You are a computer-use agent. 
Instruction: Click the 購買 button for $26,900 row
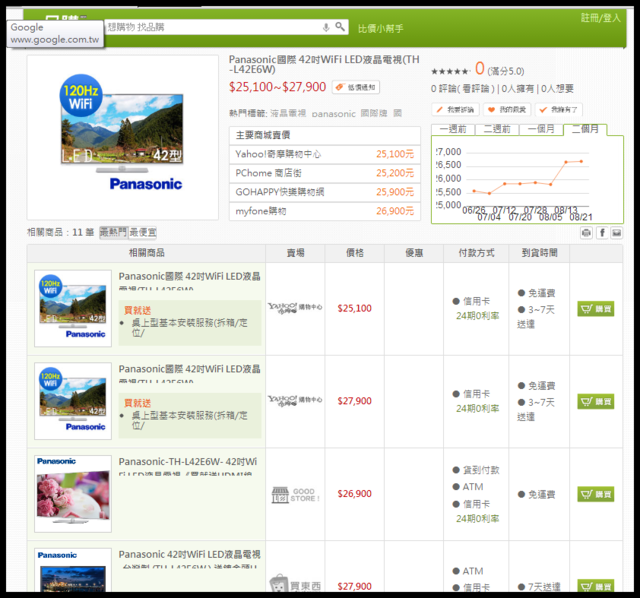click(x=596, y=494)
